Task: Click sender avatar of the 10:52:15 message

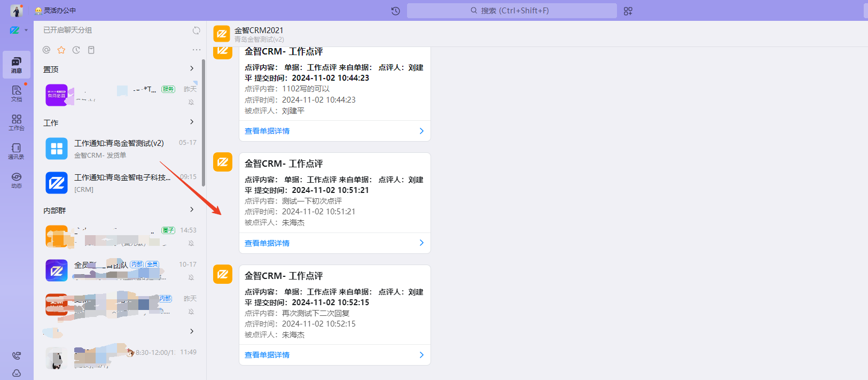Action: click(223, 274)
